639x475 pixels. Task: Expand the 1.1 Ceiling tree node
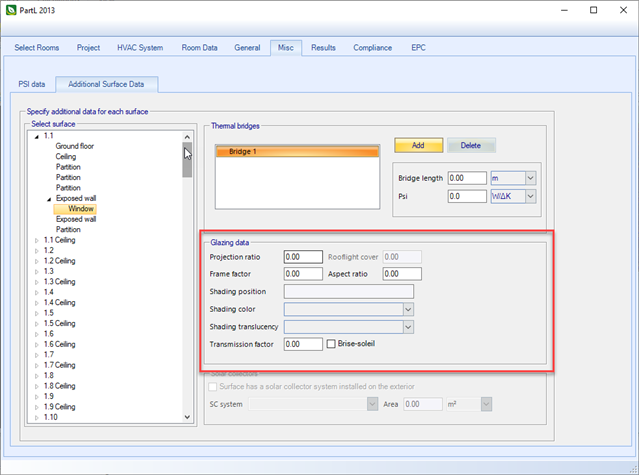(37, 240)
